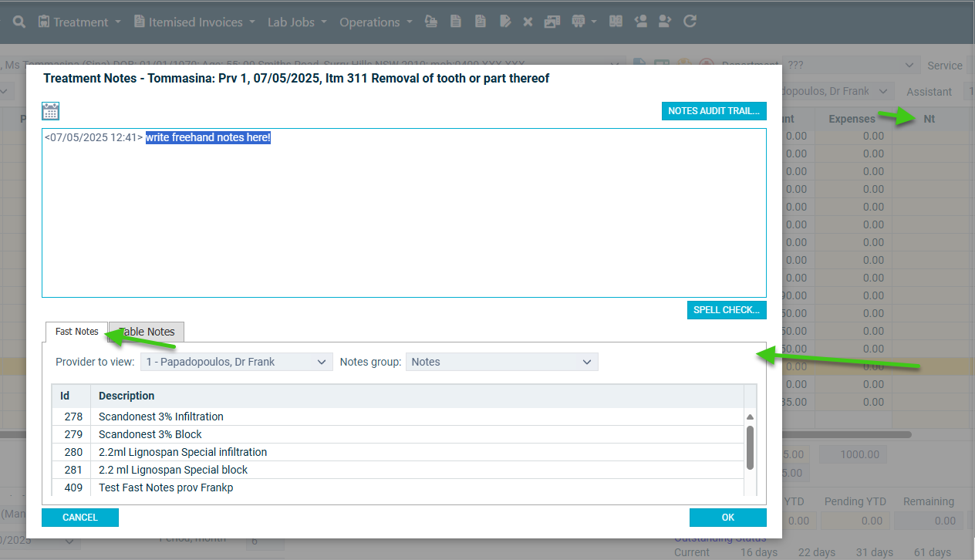The image size is (975, 560).
Task: Click the speech bubble icon in the toolbar
Action: tap(579, 22)
